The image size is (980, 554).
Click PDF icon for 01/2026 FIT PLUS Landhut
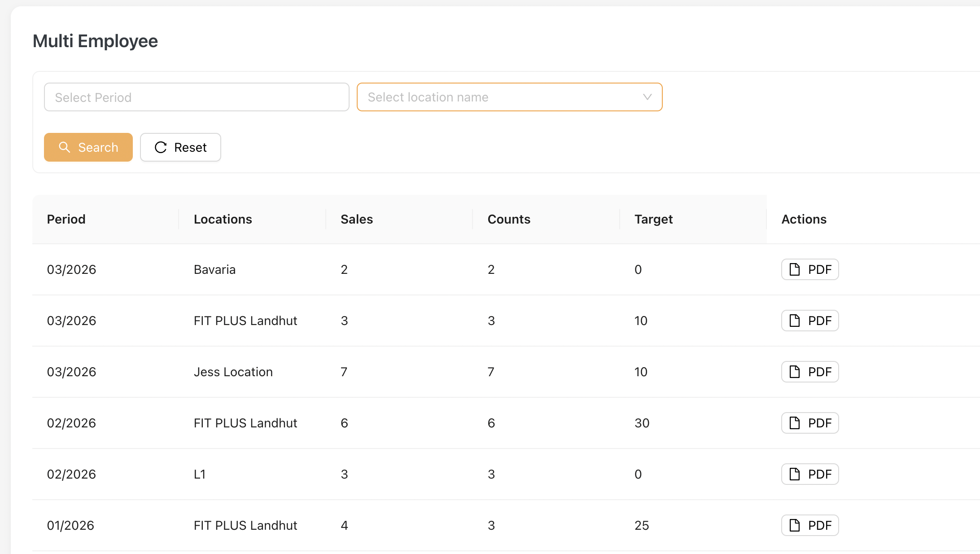(795, 525)
